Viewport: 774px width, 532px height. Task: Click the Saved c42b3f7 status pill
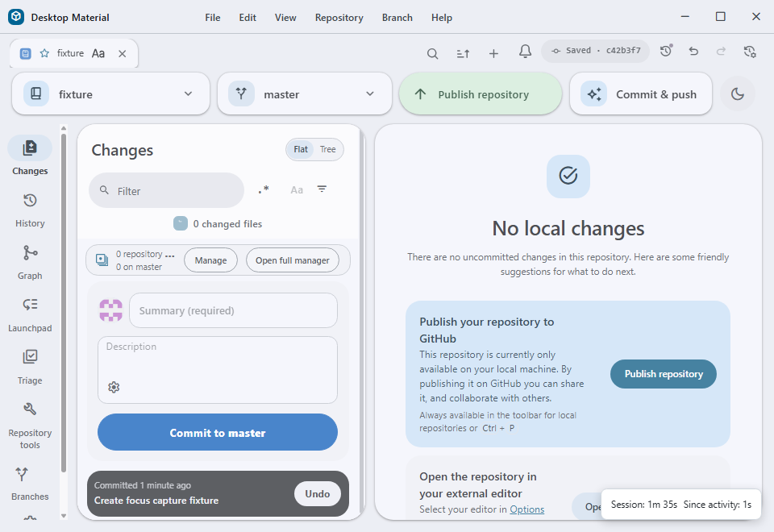[x=595, y=51]
